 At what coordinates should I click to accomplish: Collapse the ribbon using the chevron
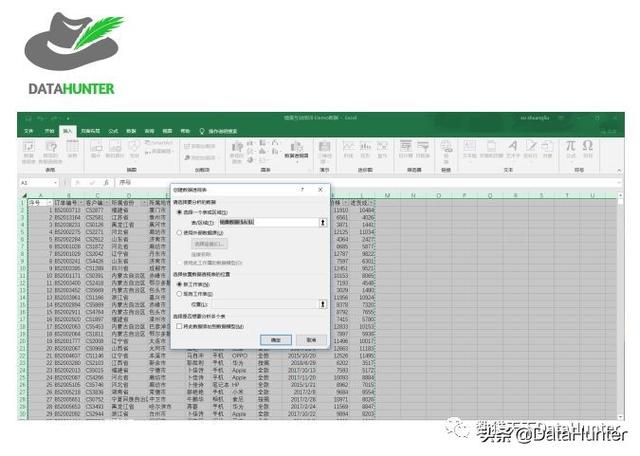click(619, 170)
